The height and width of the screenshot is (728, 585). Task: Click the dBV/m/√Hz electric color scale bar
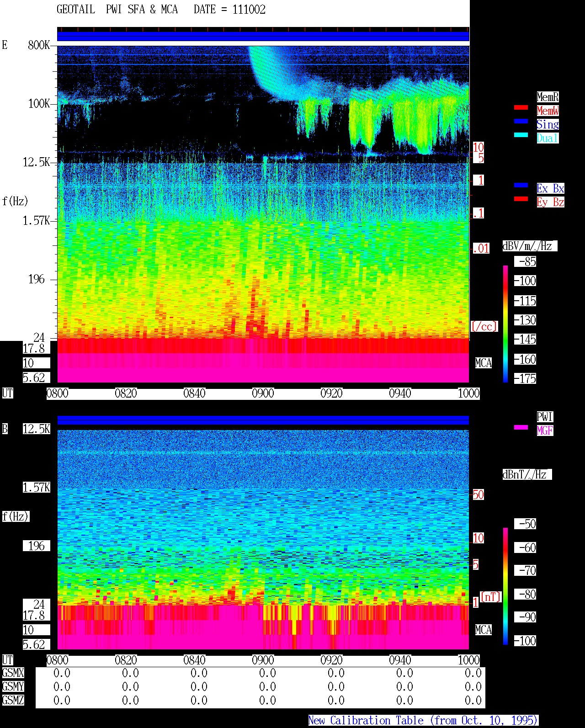[x=505, y=324]
